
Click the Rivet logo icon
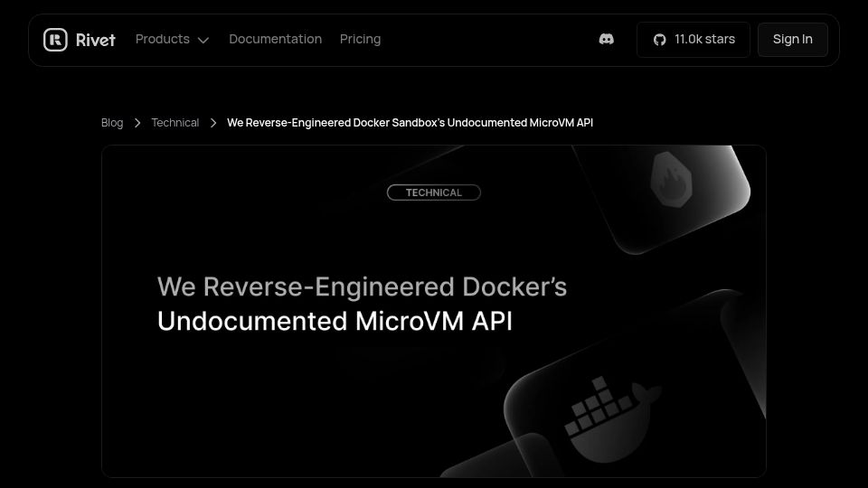click(55, 40)
